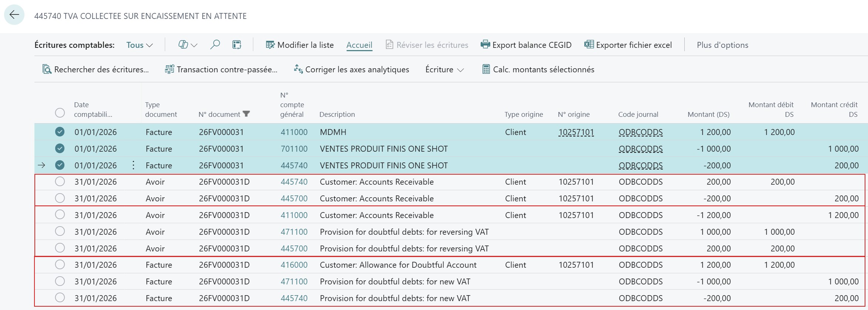Select the Avoir row with account 445740

[60, 181]
